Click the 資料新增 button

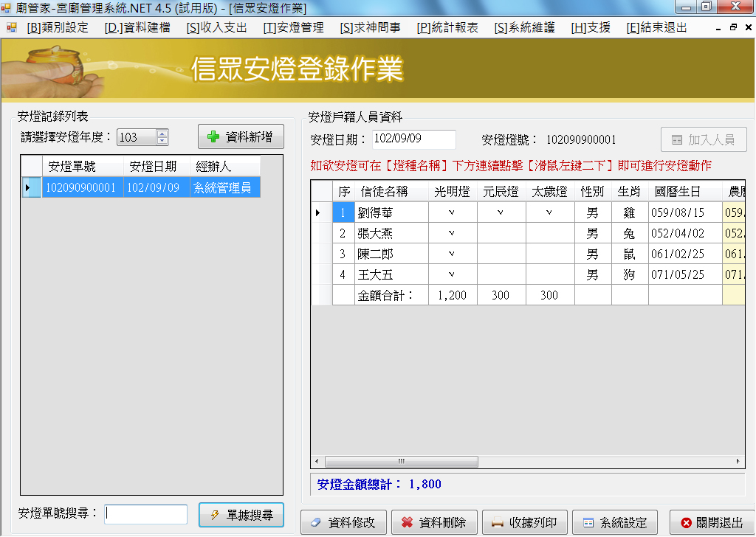click(241, 136)
